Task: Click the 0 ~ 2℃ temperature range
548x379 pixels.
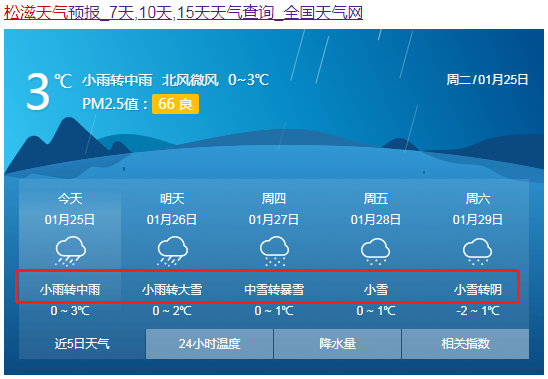Action: click(x=172, y=310)
